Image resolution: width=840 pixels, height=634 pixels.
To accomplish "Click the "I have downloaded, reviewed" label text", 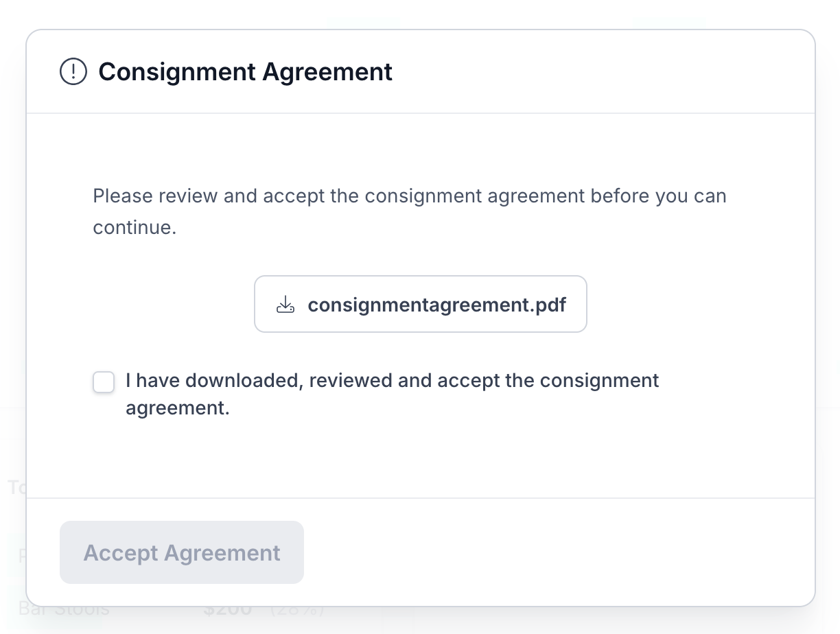I will coord(392,381).
